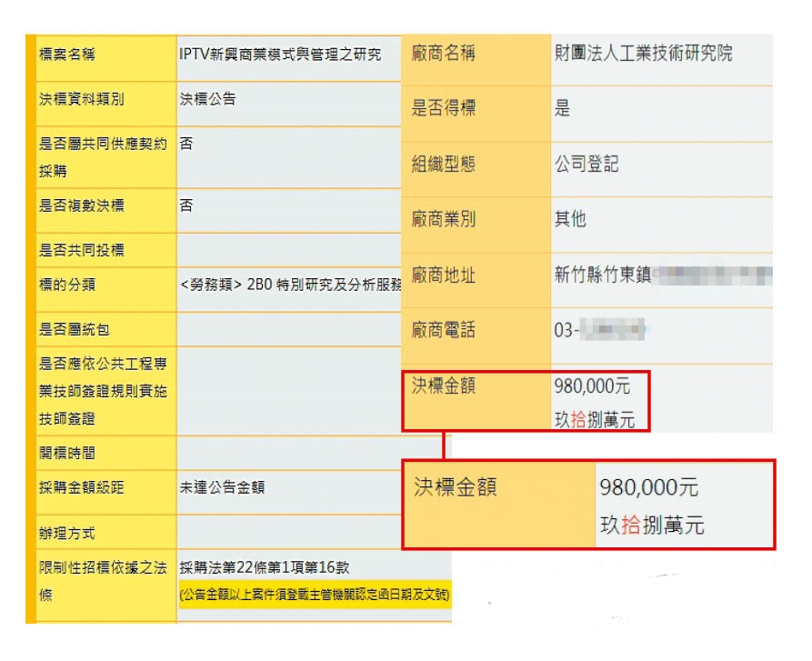Select the 開標時間 label

click(67, 453)
